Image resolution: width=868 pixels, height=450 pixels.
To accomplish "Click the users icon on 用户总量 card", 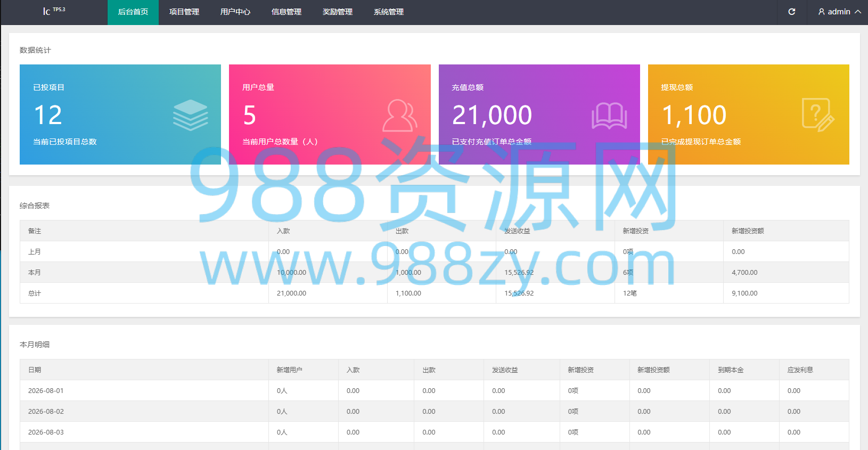I will (x=399, y=115).
